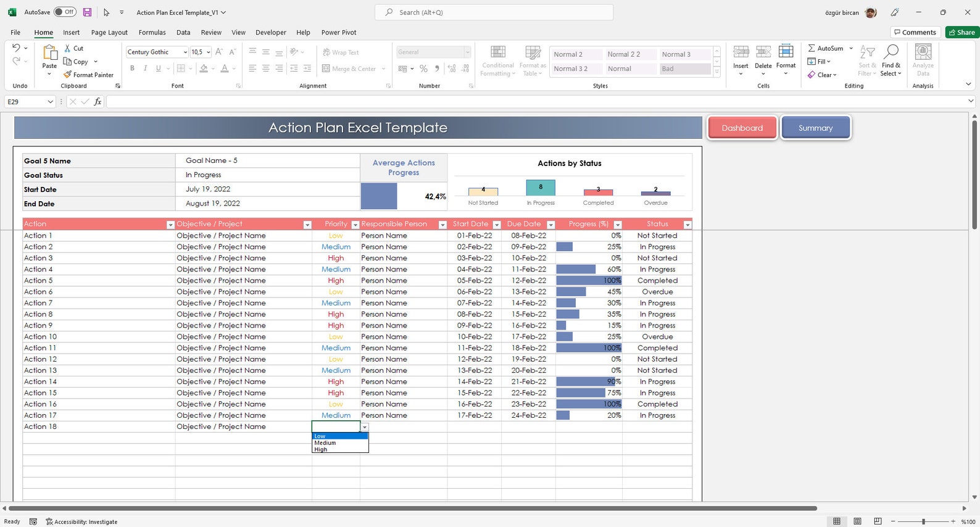
Task: Click the Undo arrow icon
Action: 17,48
